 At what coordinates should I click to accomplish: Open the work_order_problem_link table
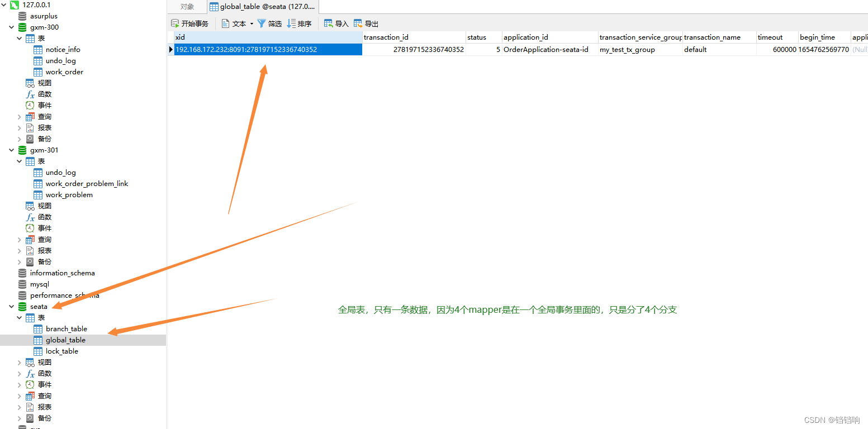pyautogui.click(x=87, y=183)
